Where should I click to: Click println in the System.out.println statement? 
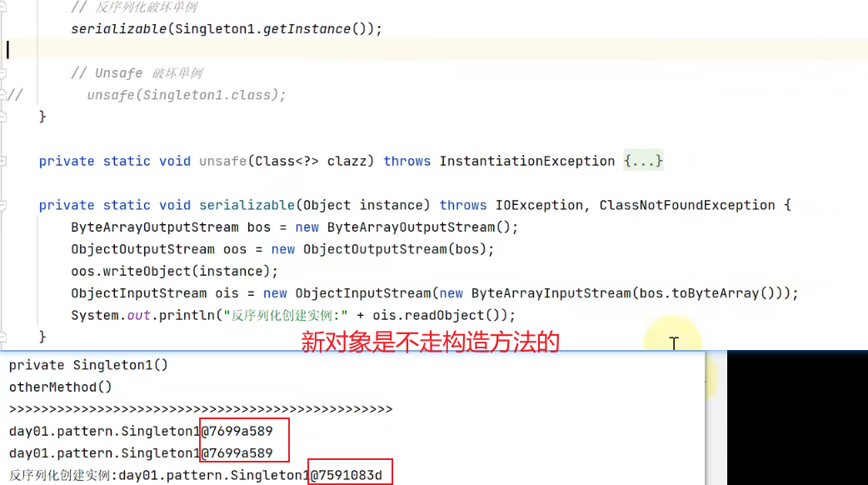point(187,316)
